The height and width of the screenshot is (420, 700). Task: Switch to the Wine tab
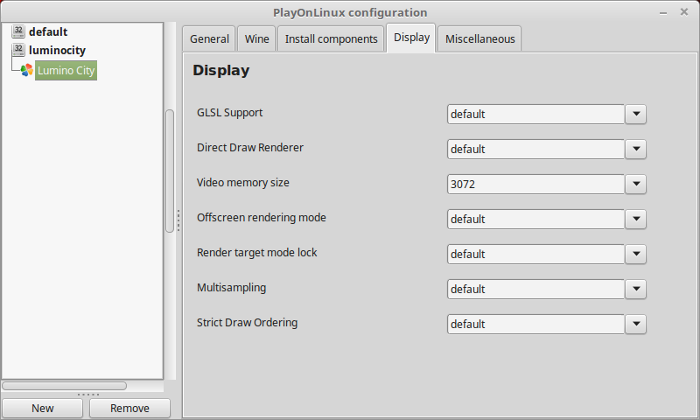coord(257,39)
